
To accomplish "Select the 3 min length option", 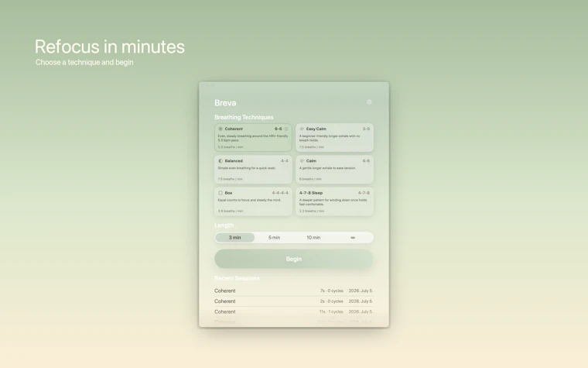I will tap(234, 237).
